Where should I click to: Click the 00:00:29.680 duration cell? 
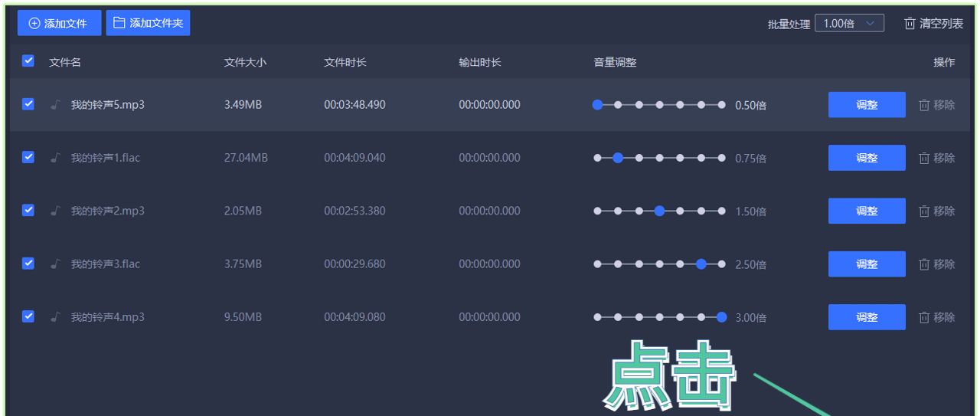(354, 264)
